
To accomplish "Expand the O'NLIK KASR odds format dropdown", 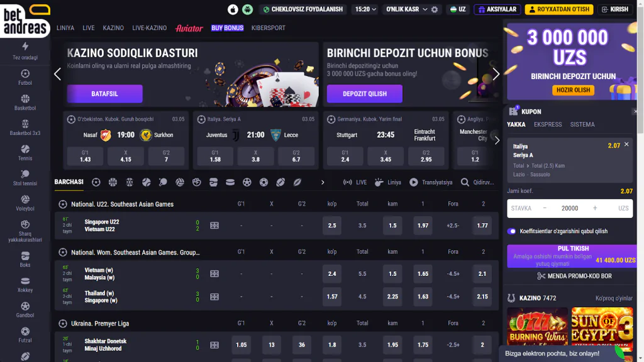I will 406,9.
